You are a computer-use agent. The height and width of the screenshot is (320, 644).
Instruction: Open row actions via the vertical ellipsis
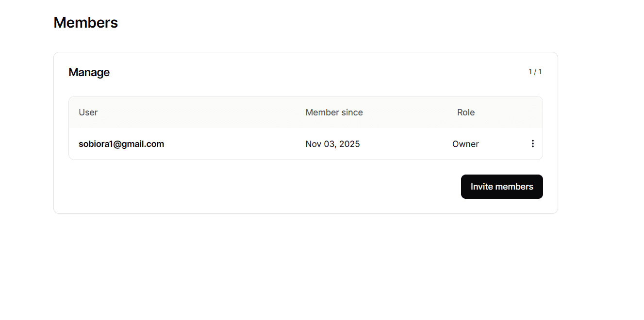tap(532, 144)
